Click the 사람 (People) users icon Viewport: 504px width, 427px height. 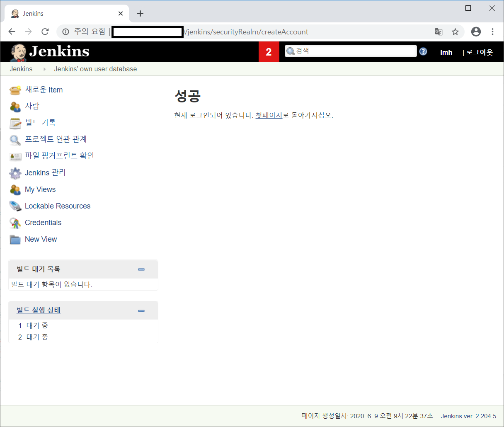tap(15, 107)
